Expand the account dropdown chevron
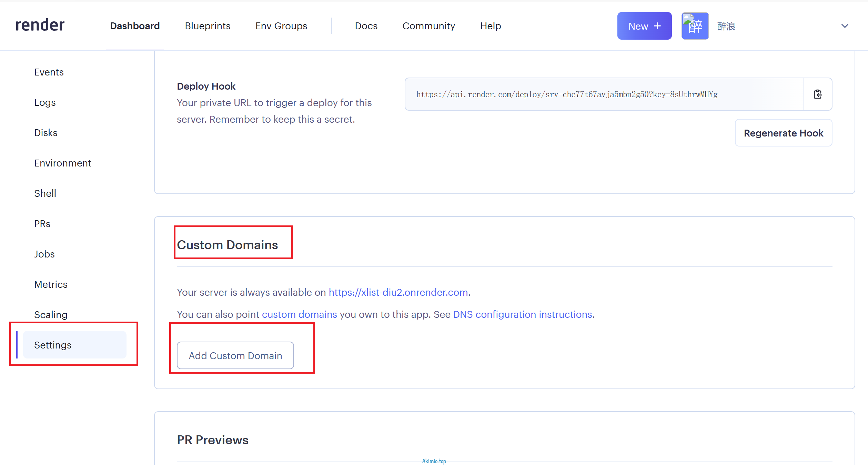868x465 pixels. (845, 26)
